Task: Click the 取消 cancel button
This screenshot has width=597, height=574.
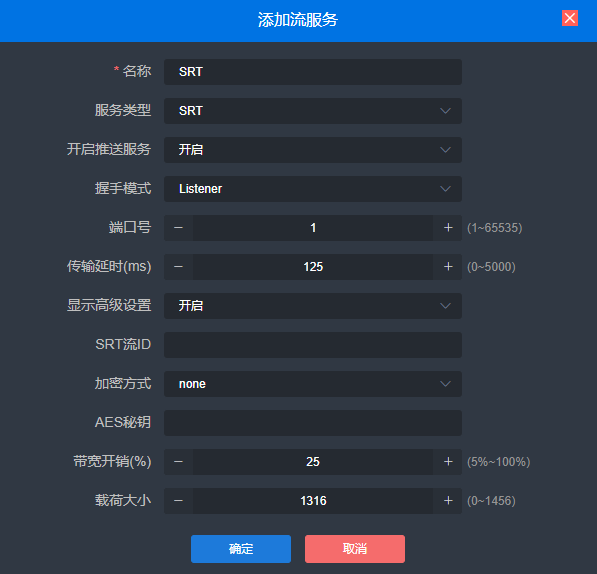Action: click(x=355, y=548)
